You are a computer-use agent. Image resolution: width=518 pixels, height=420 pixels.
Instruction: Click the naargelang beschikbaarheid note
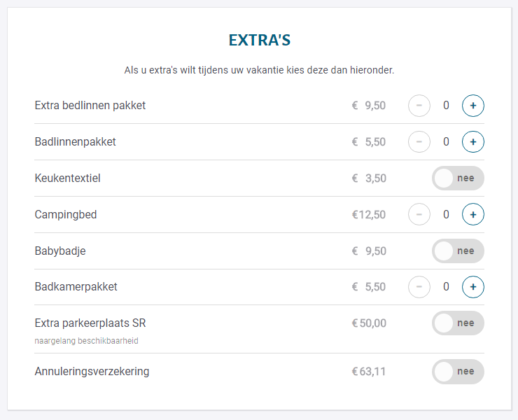(86, 341)
